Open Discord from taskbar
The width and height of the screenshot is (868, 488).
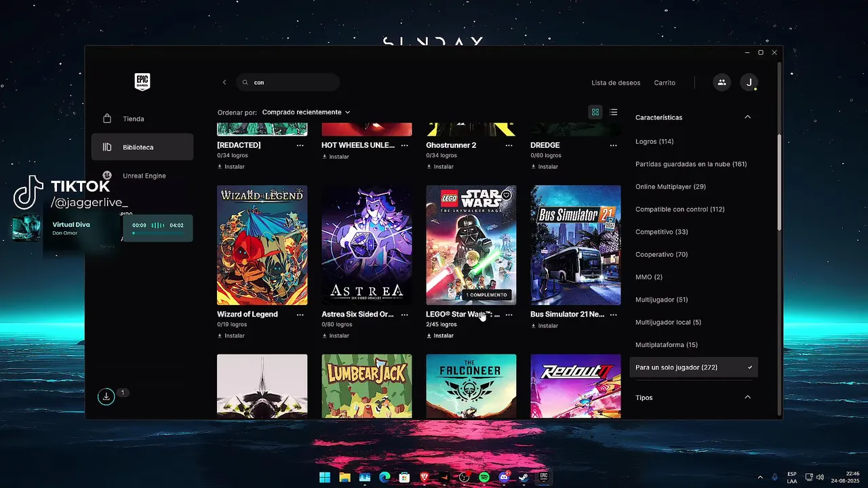504,477
